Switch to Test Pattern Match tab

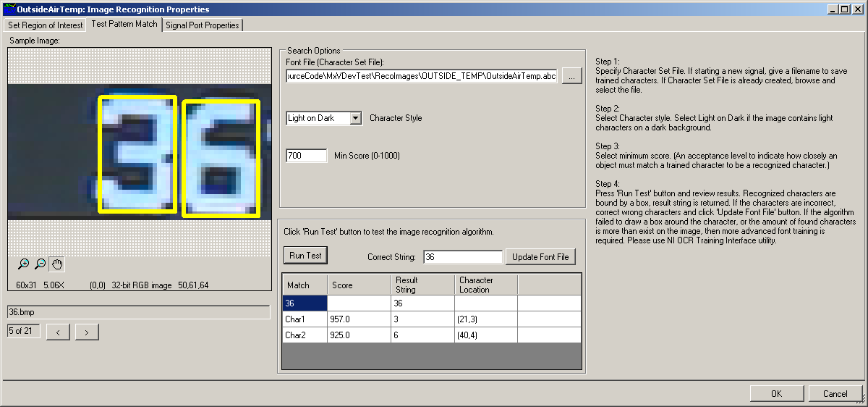click(x=124, y=24)
